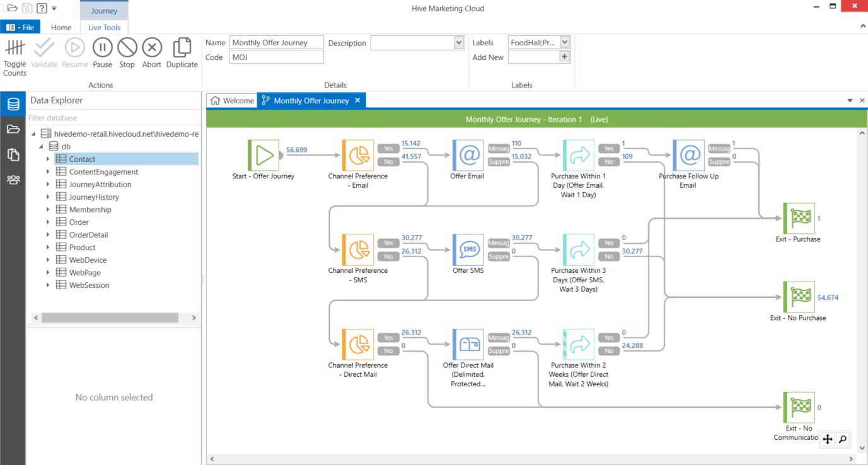Image resolution: width=868 pixels, height=465 pixels.
Task: Click the Data Explorer scrollbar right arrow
Action: coord(194,318)
